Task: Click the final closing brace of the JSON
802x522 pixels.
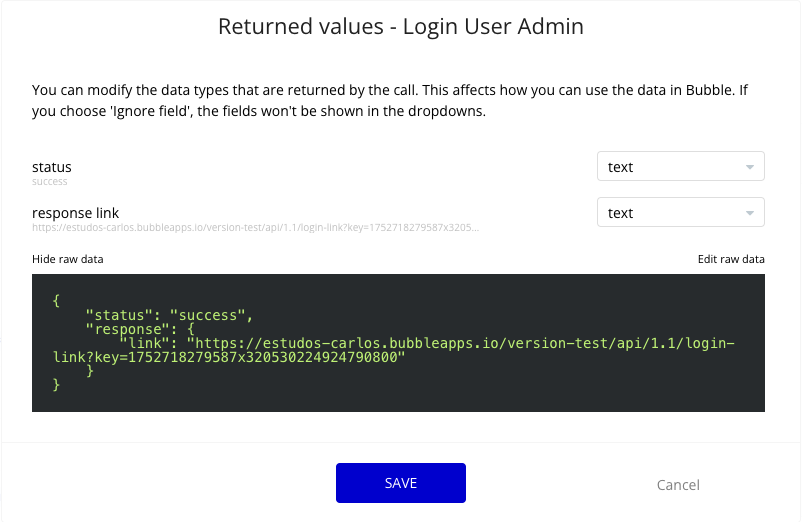Action: click(x=56, y=384)
